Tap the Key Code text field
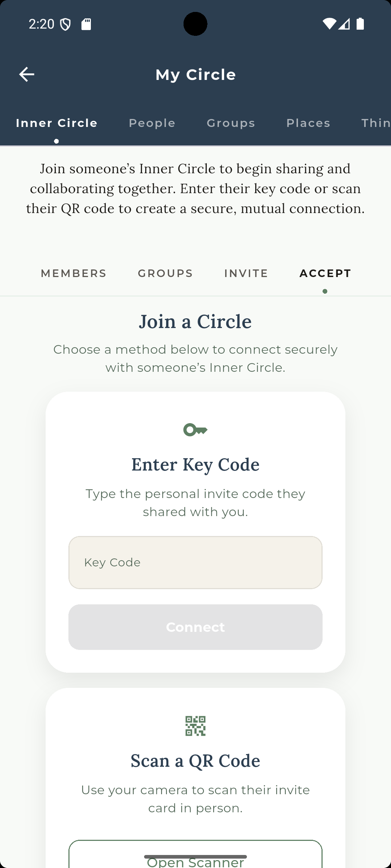The height and width of the screenshot is (868, 391). (x=195, y=562)
